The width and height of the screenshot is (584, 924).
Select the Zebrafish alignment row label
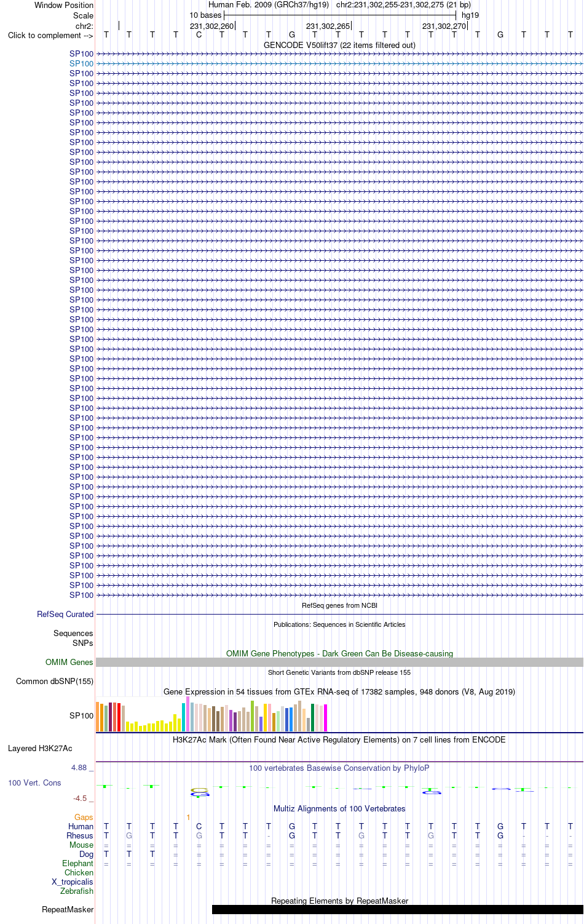[77, 891]
